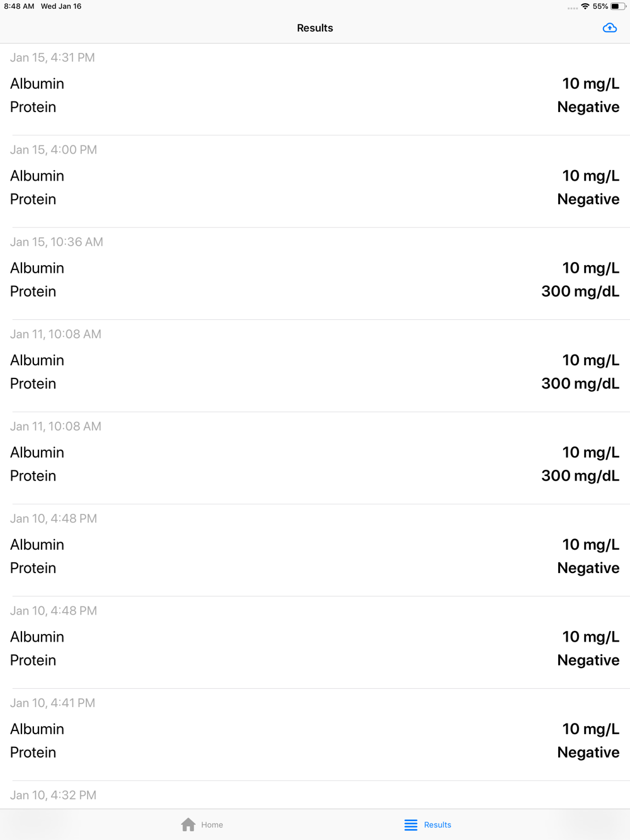The image size is (630, 840).
Task: Check the battery status icon
Action: (618, 6)
